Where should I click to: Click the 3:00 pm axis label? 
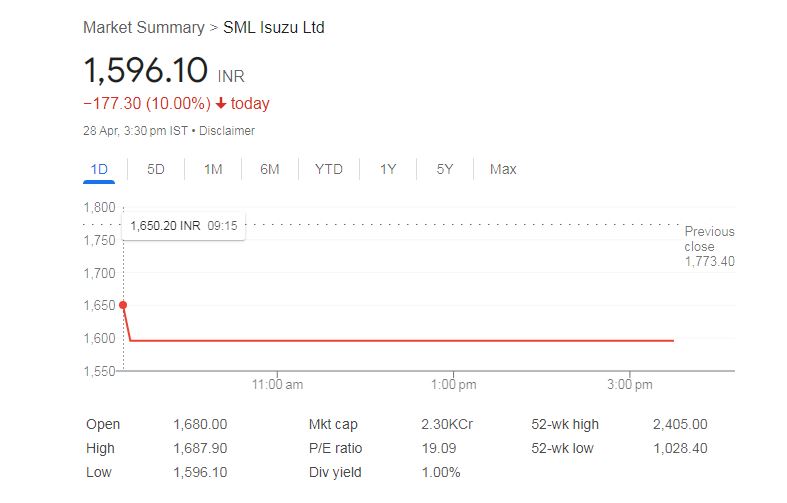[629, 385]
